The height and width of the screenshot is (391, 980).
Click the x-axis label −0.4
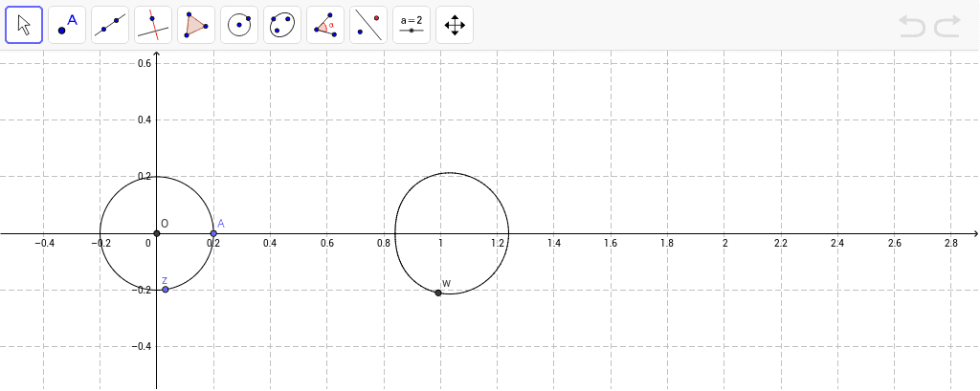click(43, 244)
